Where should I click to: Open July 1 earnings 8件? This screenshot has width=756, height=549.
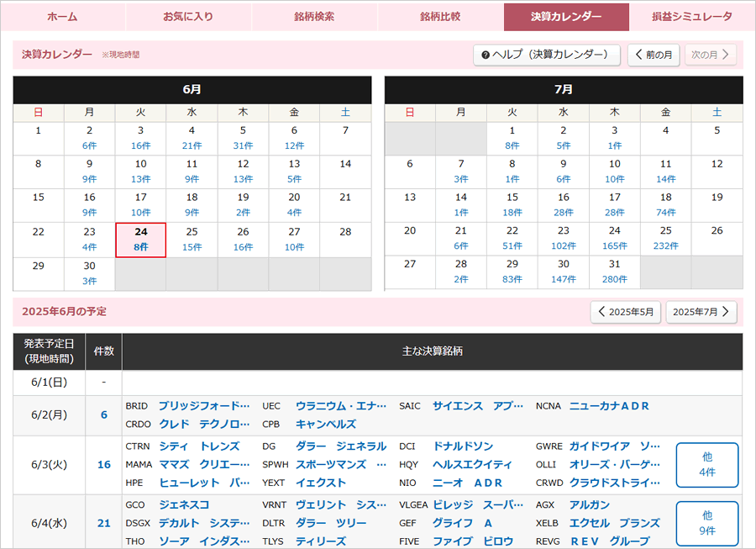click(512, 145)
